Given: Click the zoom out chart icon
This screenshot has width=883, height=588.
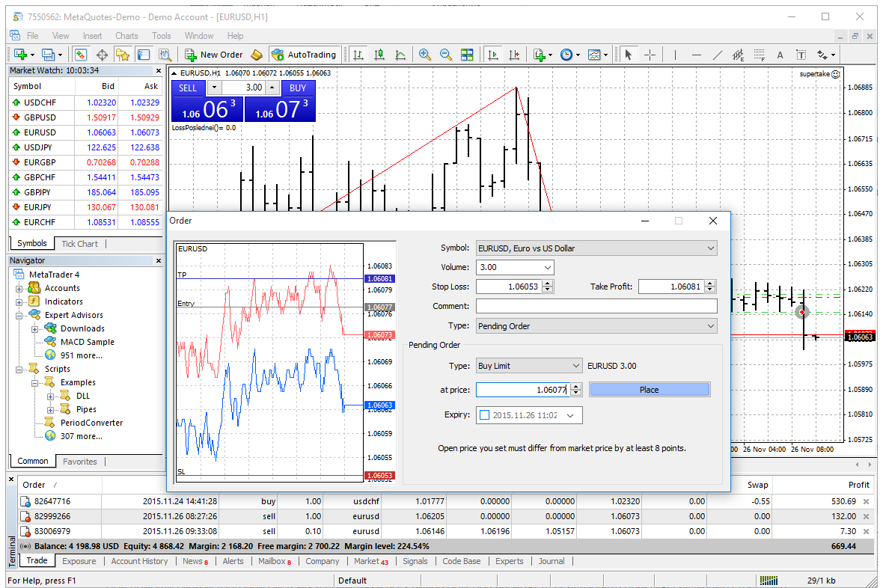Looking at the screenshot, I should pyautogui.click(x=445, y=55).
